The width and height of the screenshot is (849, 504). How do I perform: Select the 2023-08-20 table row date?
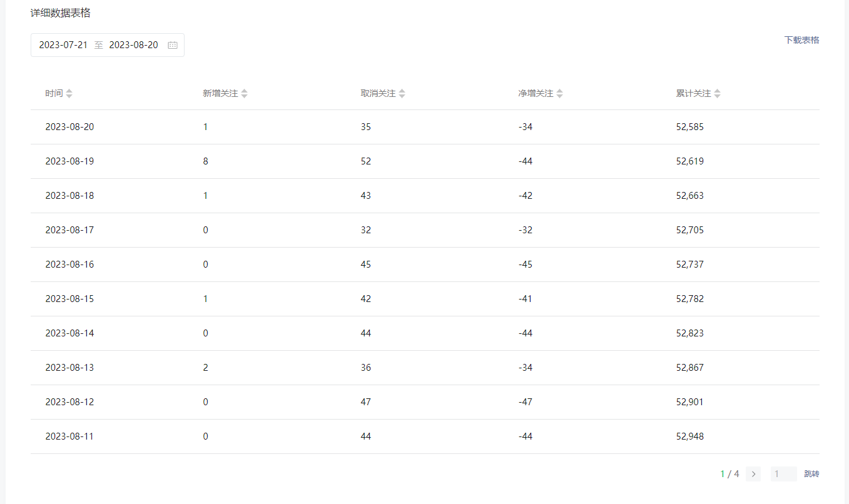click(x=69, y=127)
